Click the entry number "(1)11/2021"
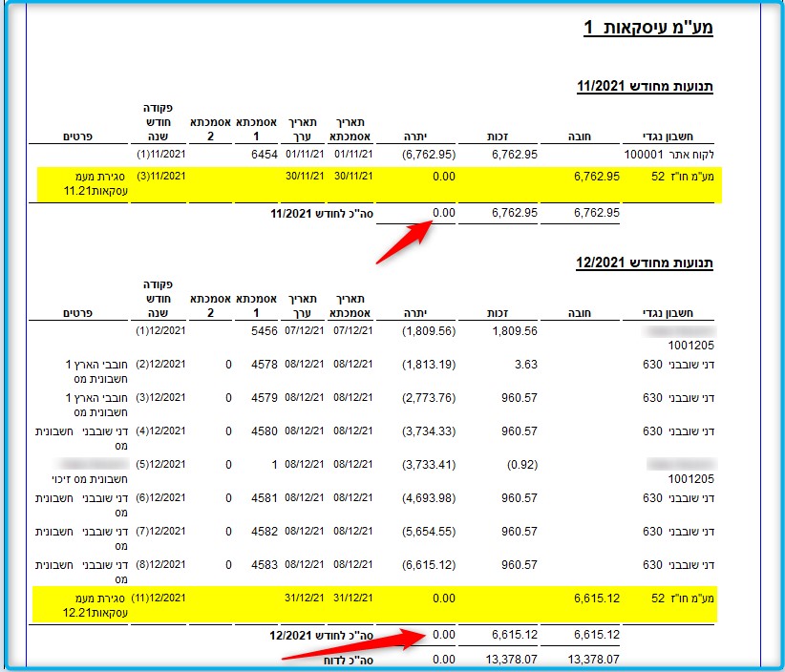This screenshot has width=785, height=672. 161,154
